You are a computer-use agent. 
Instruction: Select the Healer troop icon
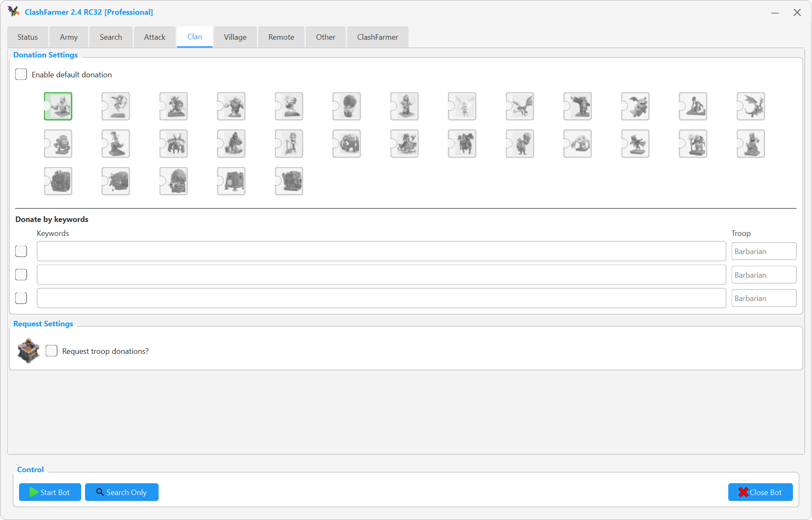(x=462, y=106)
